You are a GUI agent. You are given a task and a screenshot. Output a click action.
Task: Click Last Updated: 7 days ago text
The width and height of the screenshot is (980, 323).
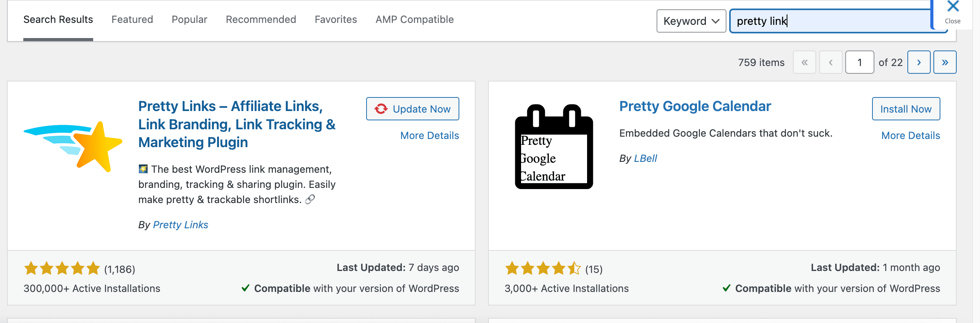[x=398, y=267]
